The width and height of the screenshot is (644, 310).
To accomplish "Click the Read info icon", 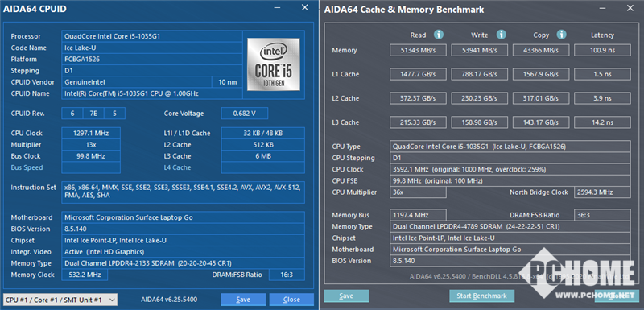I will 439,35.
